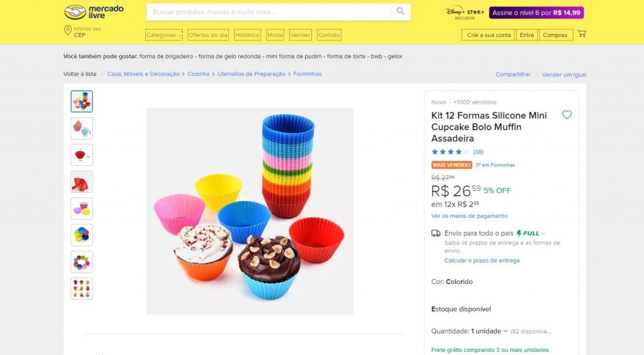Viewport: 644px width, 355px height.
Task: Click the product star rating
Action: [x=450, y=152]
